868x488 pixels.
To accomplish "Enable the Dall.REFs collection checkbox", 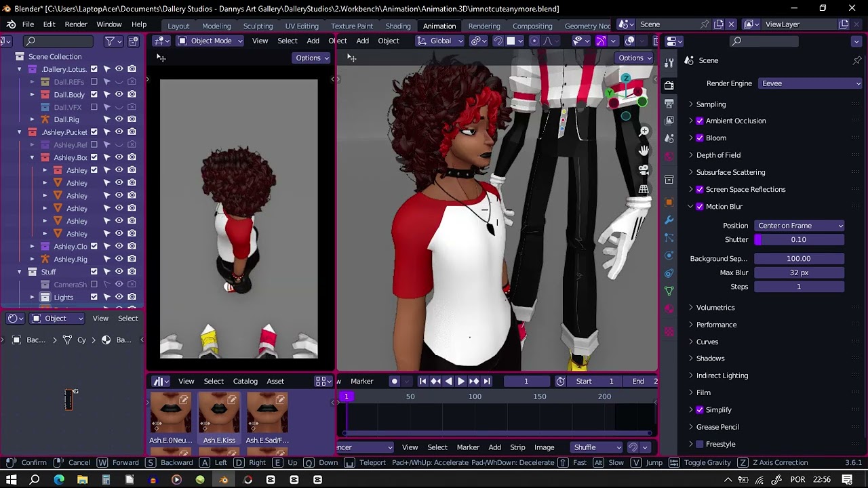I will coord(94,82).
